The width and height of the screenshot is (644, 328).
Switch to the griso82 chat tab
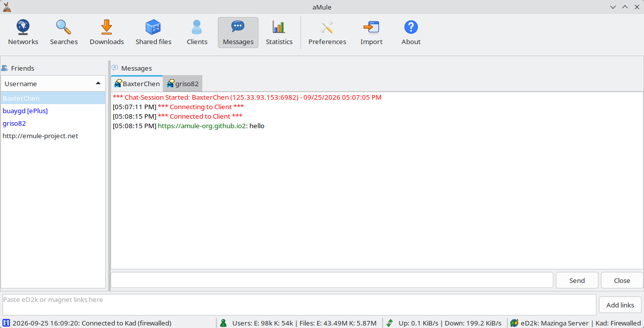click(x=183, y=84)
